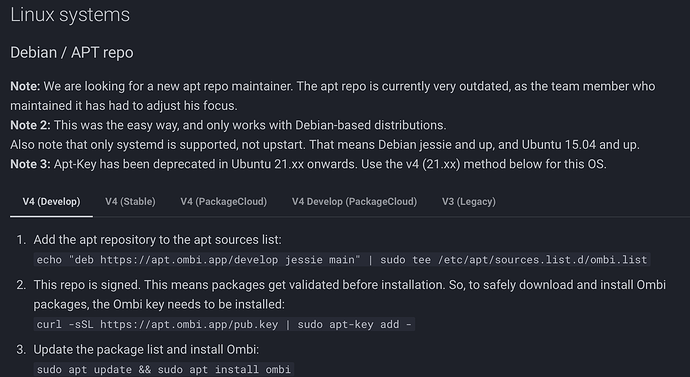This screenshot has height=377, width=690.
Task: Click the Linux systems heading
Action: 70,15
